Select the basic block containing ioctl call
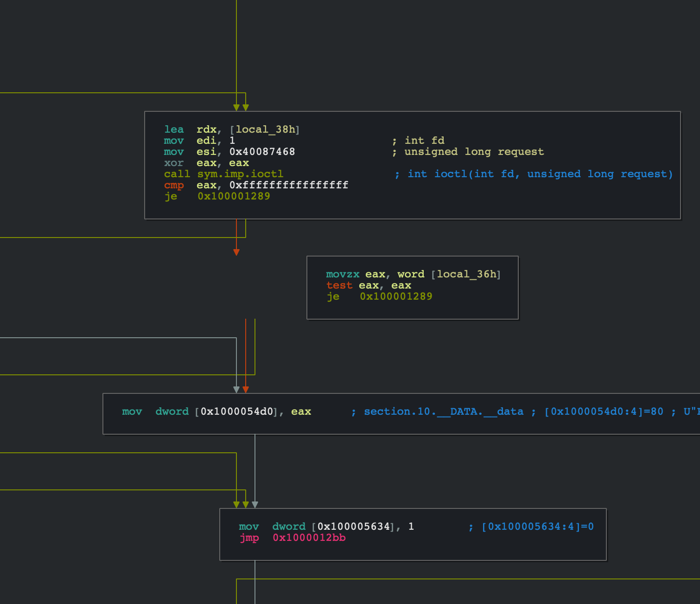 coord(413,164)
